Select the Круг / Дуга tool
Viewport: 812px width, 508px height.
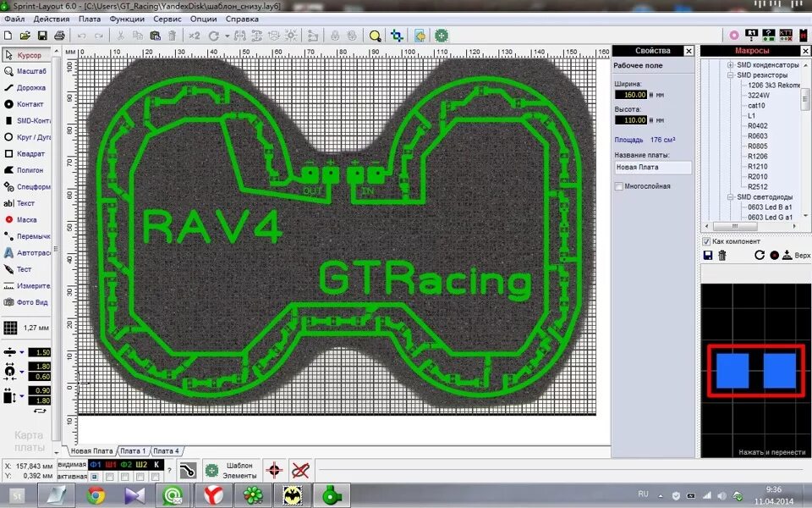pyautogui.click(x=25, y=137)
